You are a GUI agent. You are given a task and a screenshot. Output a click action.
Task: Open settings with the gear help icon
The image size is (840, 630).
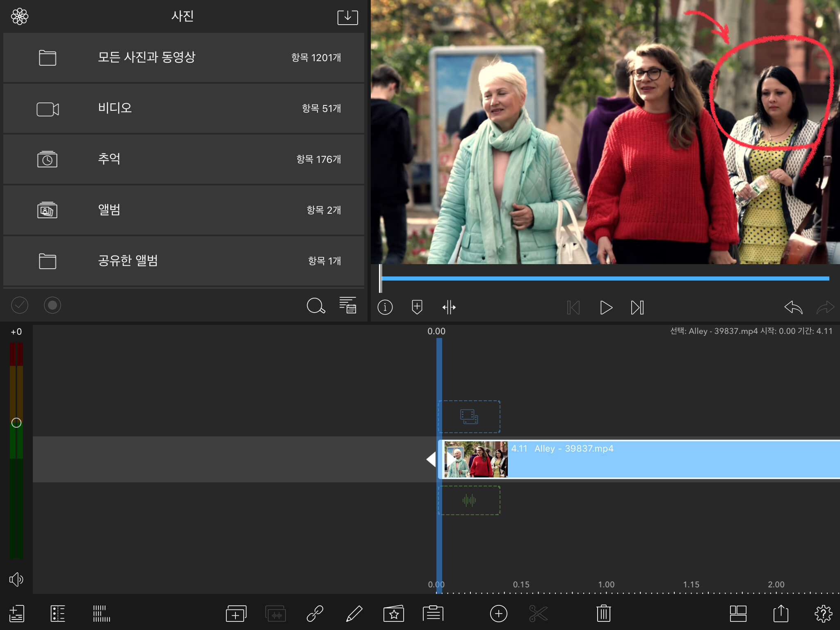click(823, 614)
